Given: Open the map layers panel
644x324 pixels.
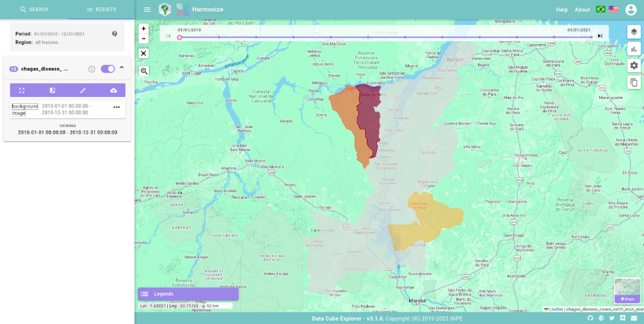Looking at the screenshot, I should point(634,32).
